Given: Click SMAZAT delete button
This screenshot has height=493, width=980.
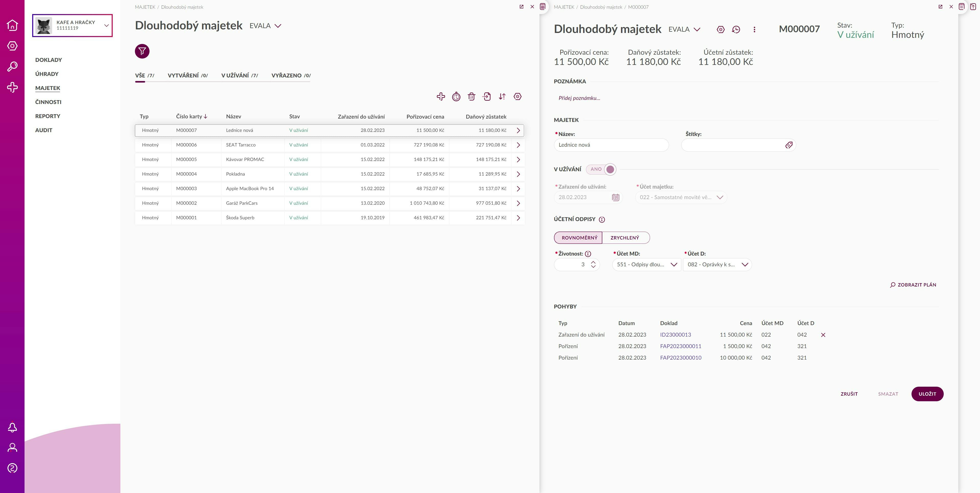Looking at the screenshot, I should pyautogui.click(x=888, y=394).
